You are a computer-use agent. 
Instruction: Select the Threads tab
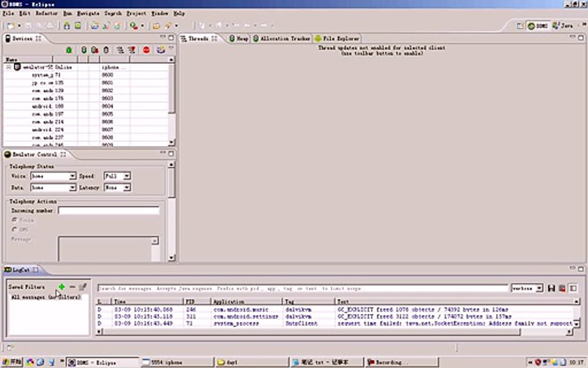point(199,38)
